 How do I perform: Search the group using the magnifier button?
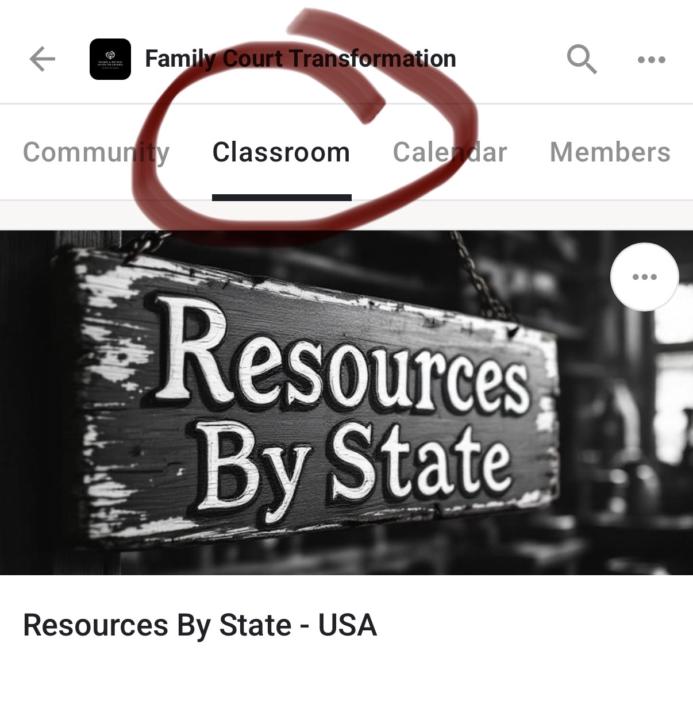tap(581, 59)
